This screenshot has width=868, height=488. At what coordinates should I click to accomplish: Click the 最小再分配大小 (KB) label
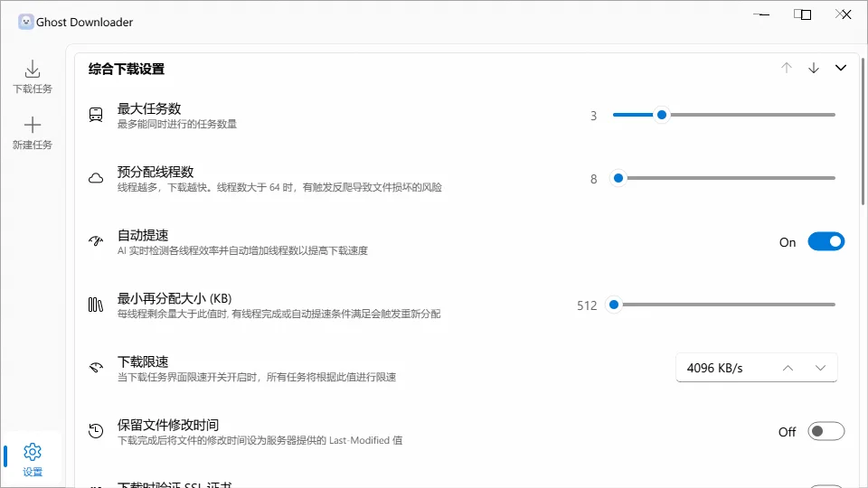click(175, 298)
